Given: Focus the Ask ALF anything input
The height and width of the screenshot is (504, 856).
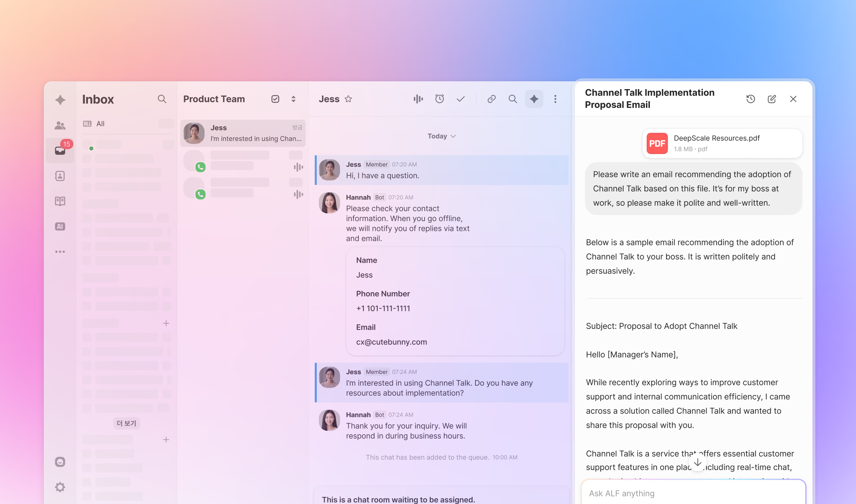Looking at the screenshot, I should 692,493.
